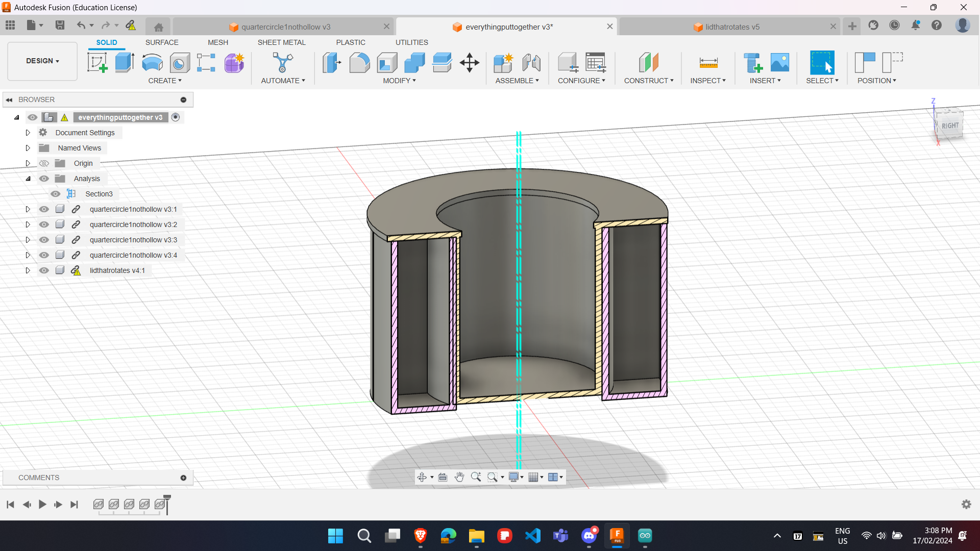
Task: Expand the quartercircle1nothollow v3:1 component
Action: (28, 209)
